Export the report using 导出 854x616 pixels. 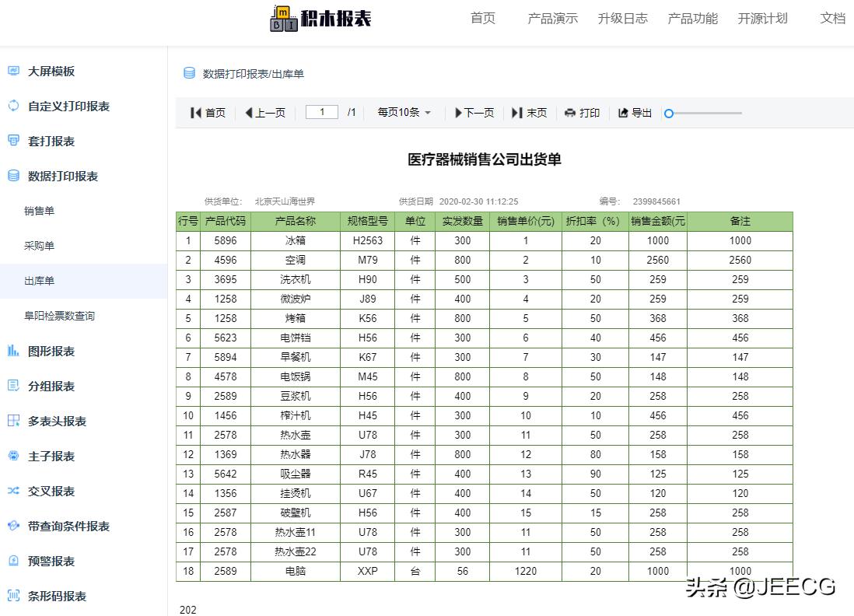click(x=634, y=112)
